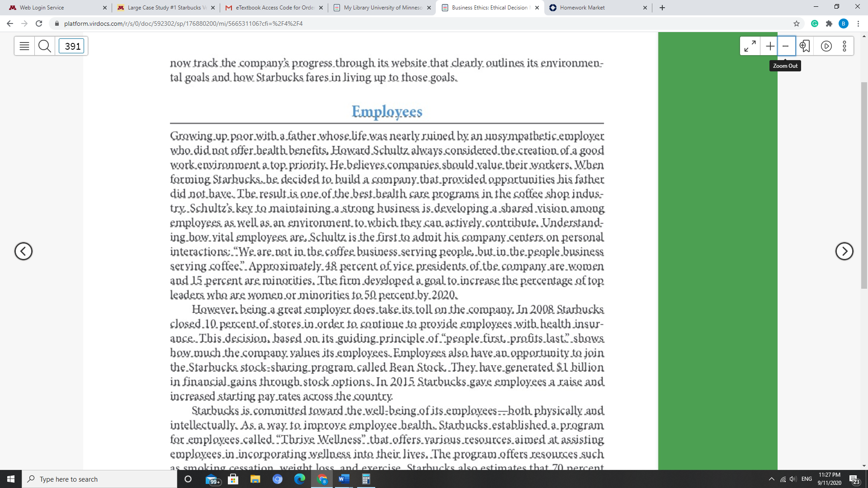Open Microsoft Store from the taskbar

[233, 479]
